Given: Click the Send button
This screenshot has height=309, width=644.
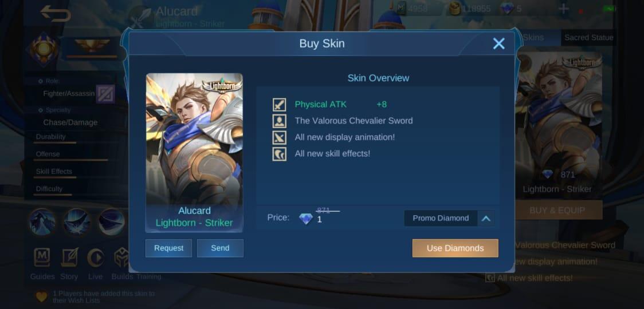Looking at the screenshot, I should pyautogui.click(x=220, y=248).
